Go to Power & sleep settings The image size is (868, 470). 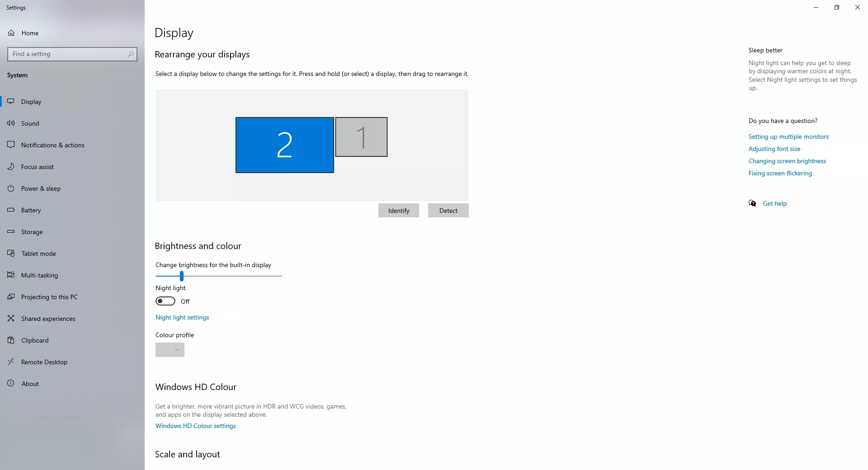tap(72, 188)
